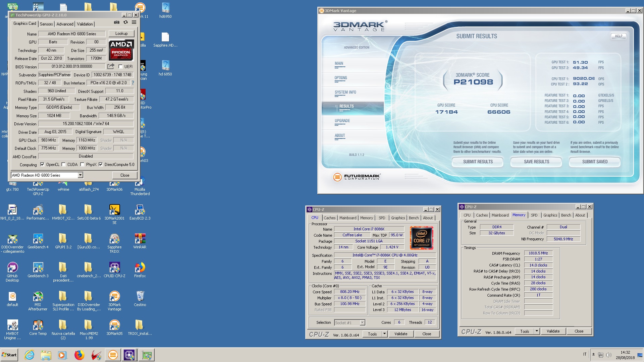Viewport: 644px width, 362px height.
Task: Click CPU-Z taskbar button
Action: pos(129,355)
